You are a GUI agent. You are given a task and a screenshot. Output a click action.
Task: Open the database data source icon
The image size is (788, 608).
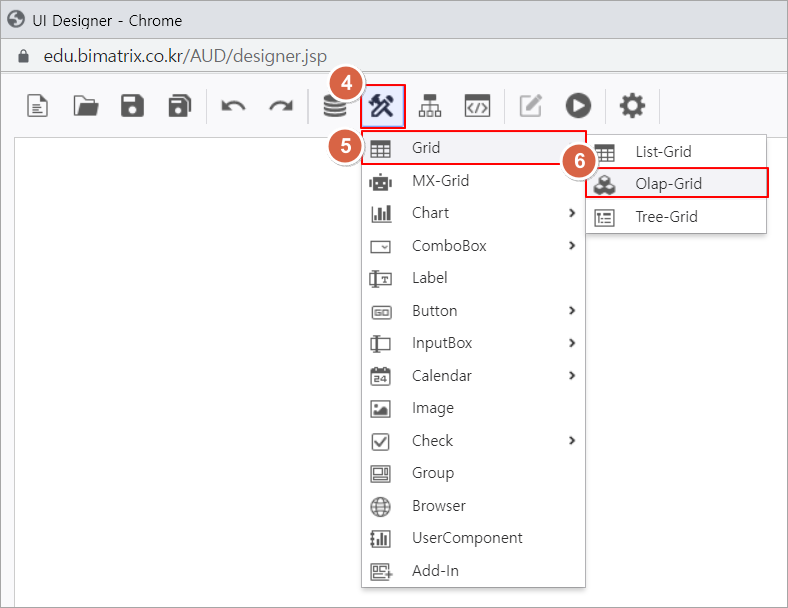(x=334, y=106)
